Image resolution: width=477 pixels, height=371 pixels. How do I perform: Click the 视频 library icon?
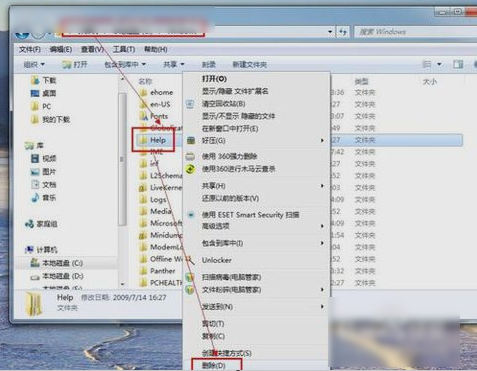click(35, 158)
